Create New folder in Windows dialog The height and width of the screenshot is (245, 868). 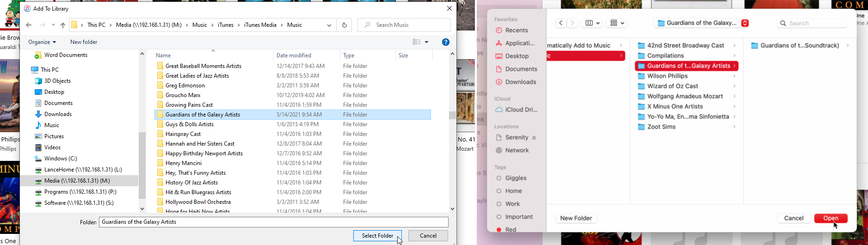[x=84, y=42]
